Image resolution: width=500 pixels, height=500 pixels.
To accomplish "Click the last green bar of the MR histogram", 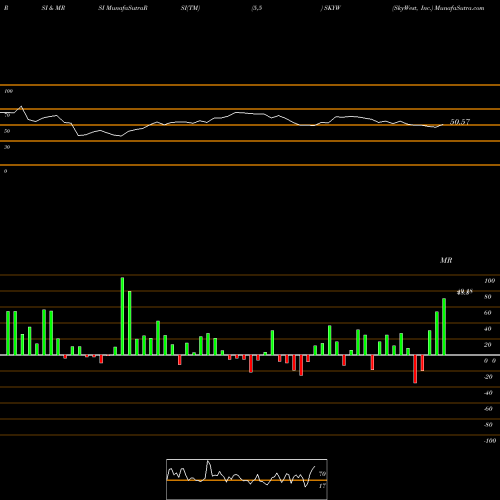I will 444,327.
